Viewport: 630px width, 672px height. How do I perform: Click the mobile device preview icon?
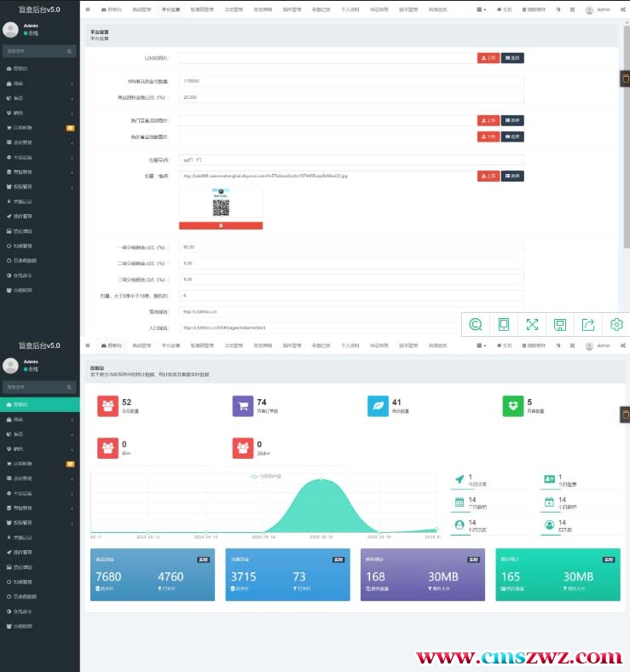click(x=504, y=324)
